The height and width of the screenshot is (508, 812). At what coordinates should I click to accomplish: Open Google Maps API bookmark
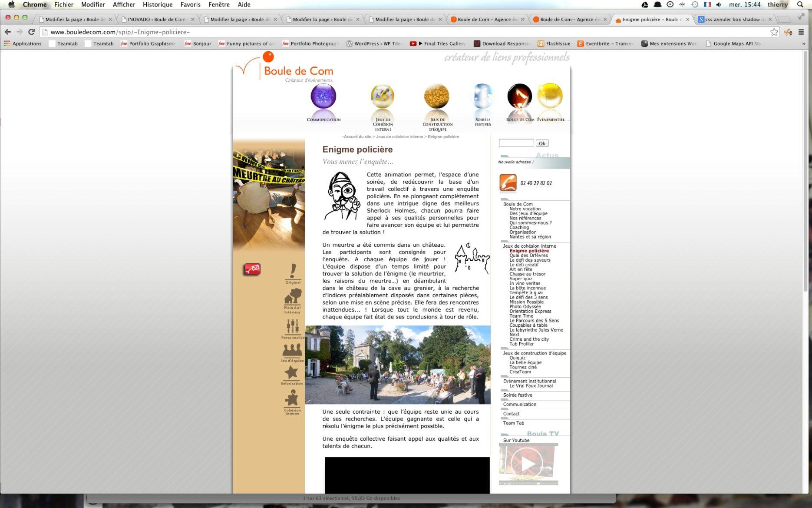point(733,43)
